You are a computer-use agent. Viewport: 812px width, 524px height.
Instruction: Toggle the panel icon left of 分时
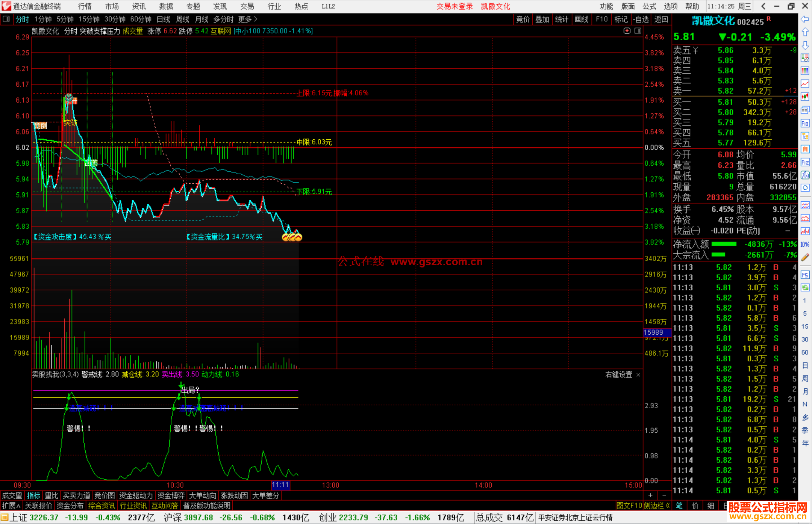click(x=6, y=19)
